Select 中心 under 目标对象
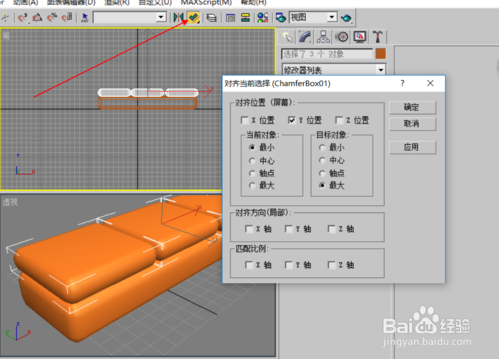This screenshot has width=502, height=361. point(322,160)
